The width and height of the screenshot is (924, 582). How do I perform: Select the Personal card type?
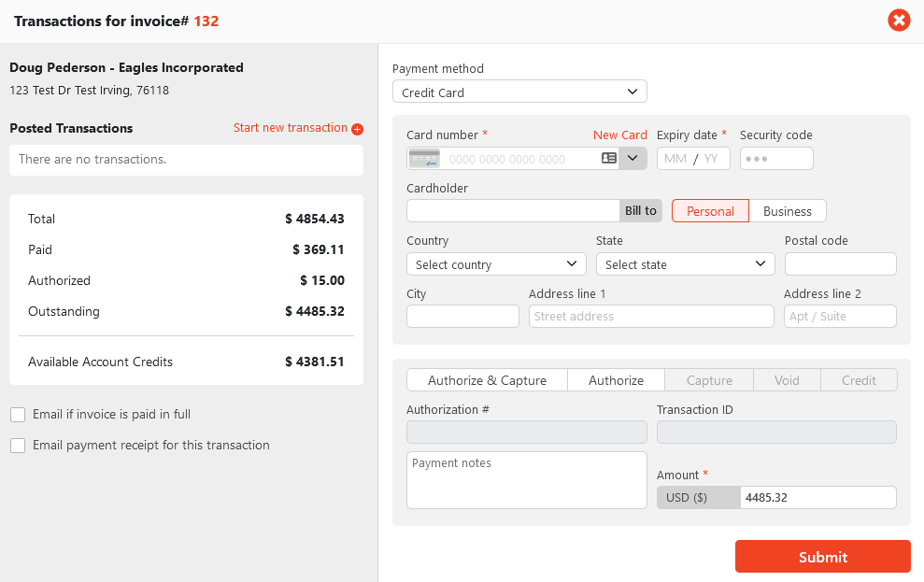pos(710,211)
